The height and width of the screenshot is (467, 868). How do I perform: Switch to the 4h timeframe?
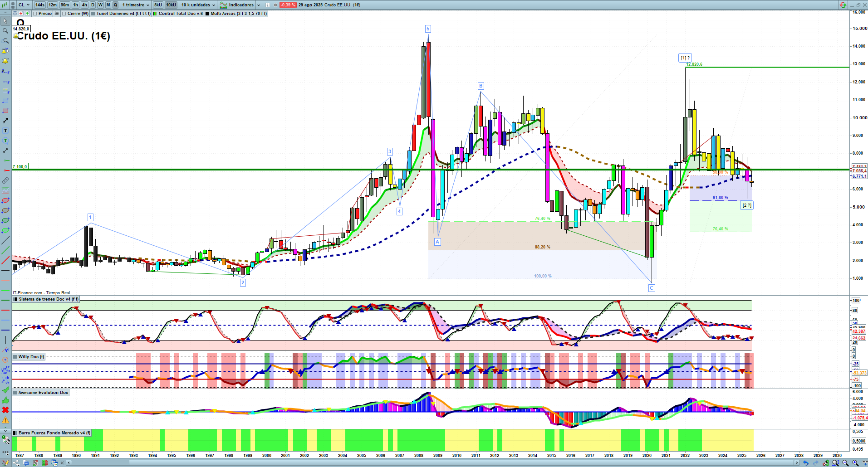(84, 5)
